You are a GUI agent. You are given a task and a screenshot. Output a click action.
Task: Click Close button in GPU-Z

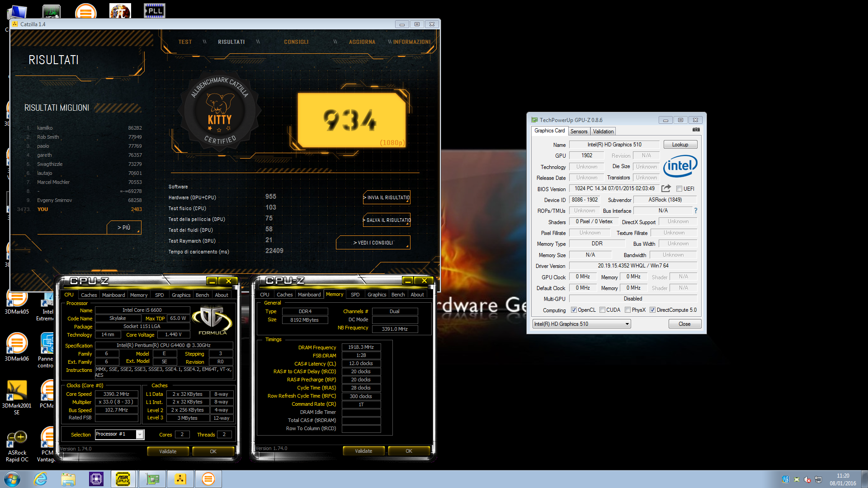[684, 324]
